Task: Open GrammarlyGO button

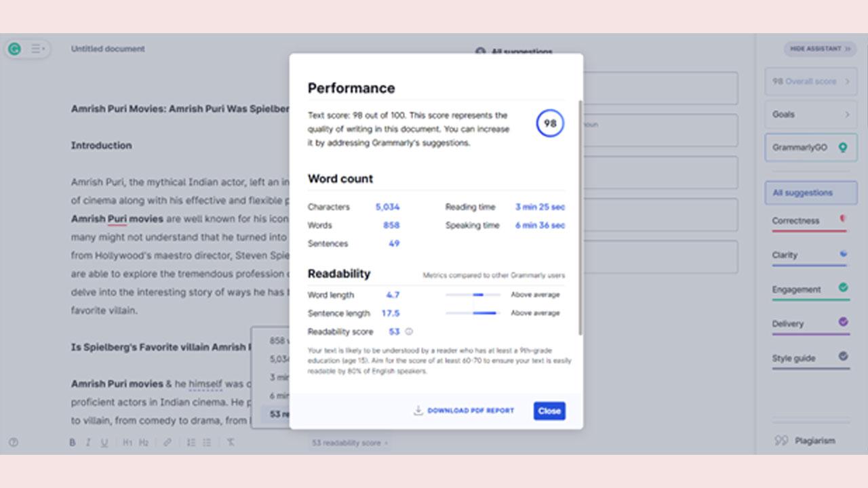Action: click(810, 148)
